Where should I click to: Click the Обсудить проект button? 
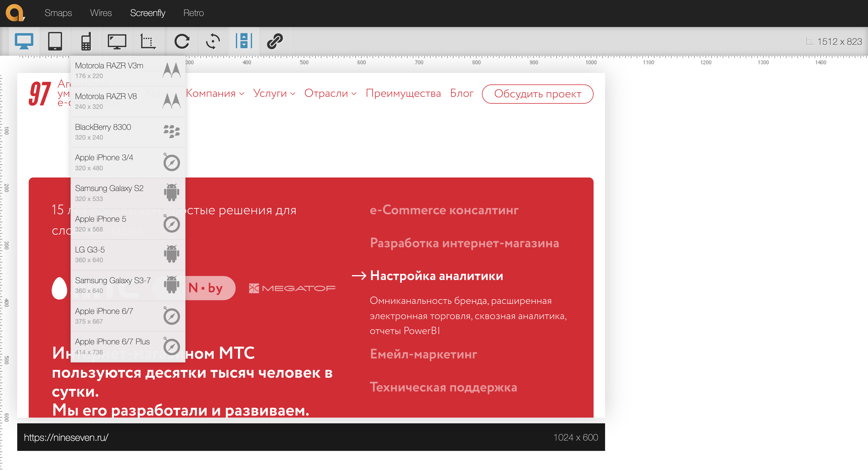pyautogui.click(x=538, y=94)
